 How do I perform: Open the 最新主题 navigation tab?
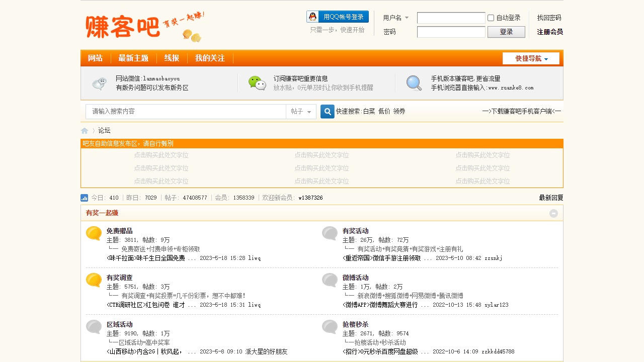pos(133,58)
